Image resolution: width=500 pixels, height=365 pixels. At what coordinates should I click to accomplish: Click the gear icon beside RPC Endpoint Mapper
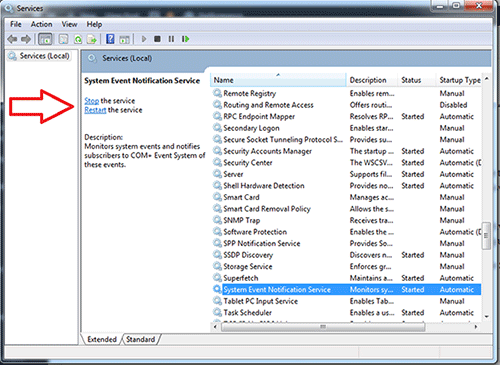point(217,116)
